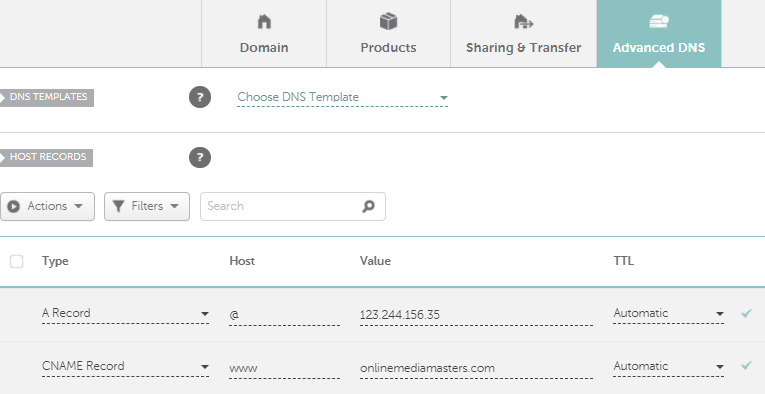Click the checkmark to save the CNAME Record
This screenshot has height=394, width=765.
(746, 365)
